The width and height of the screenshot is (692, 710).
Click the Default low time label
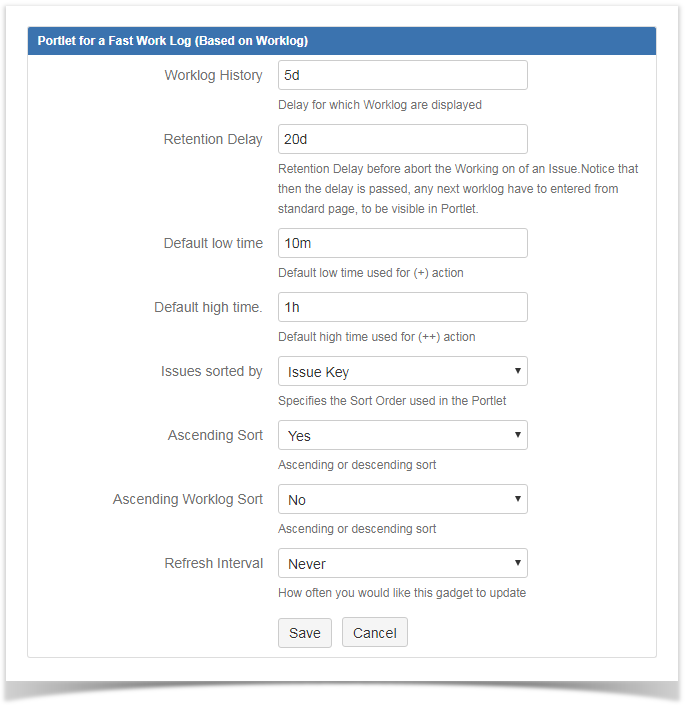coord(213,243)
